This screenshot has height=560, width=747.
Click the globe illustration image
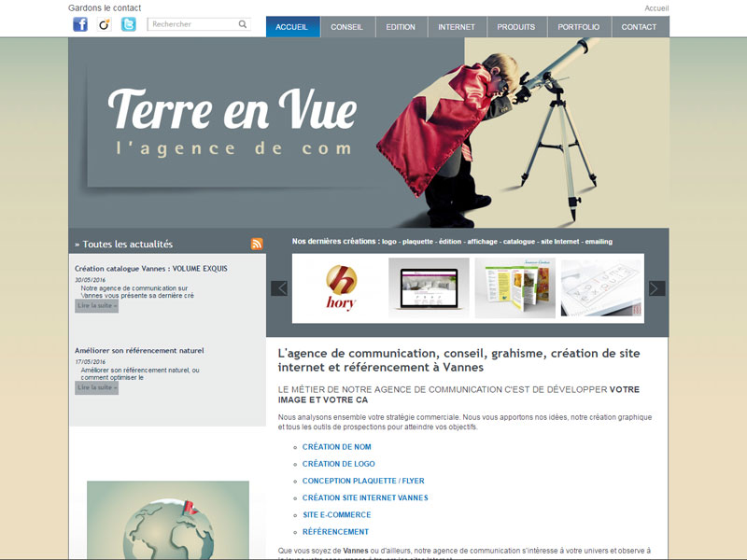click(168, 520)
